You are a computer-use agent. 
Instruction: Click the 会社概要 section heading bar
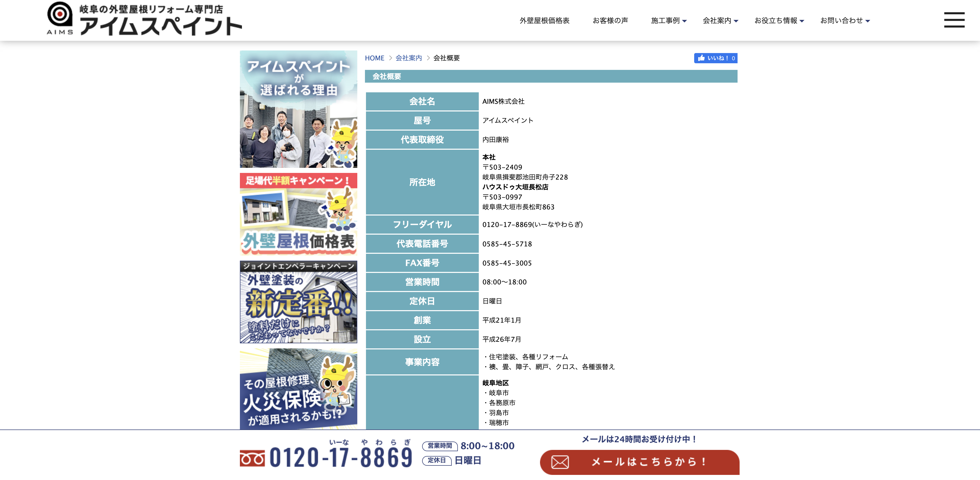coord(551,77)
